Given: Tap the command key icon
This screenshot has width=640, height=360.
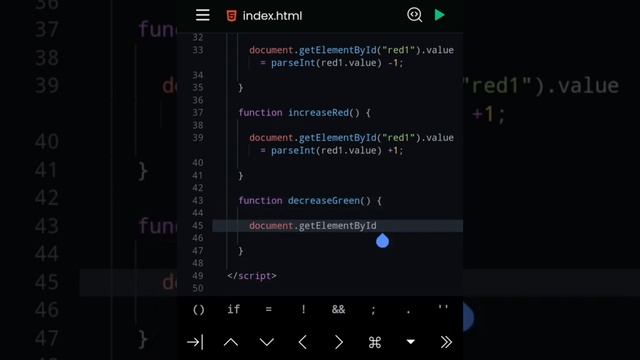Looking at the screenshot, I should (375, 342).
